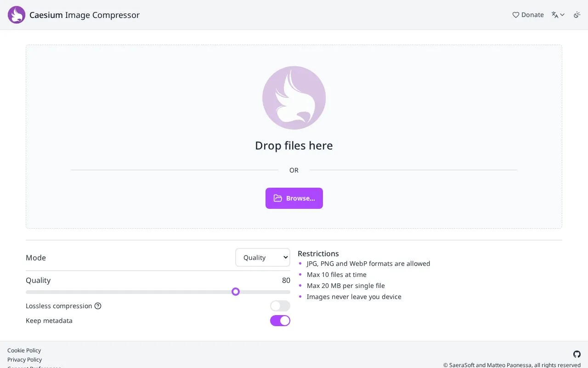588x368 pixels.
Task: Disable the Keep metadata toggle
Action: (280, 321)
